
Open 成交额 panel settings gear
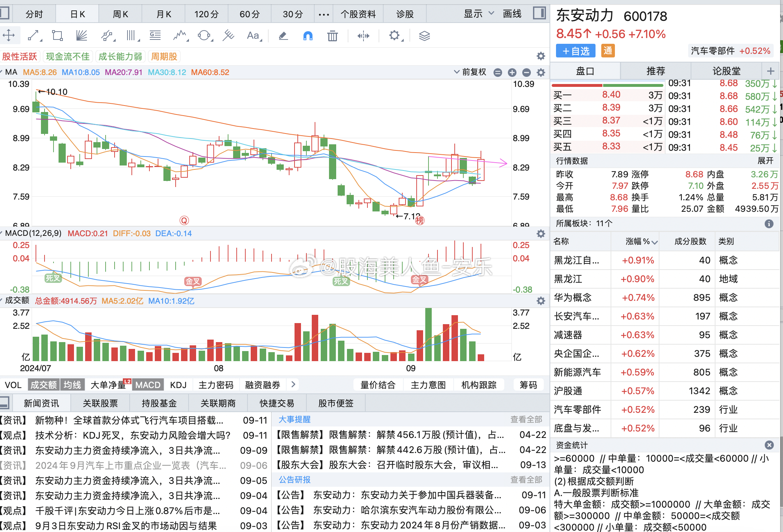[x=541, y=301]
